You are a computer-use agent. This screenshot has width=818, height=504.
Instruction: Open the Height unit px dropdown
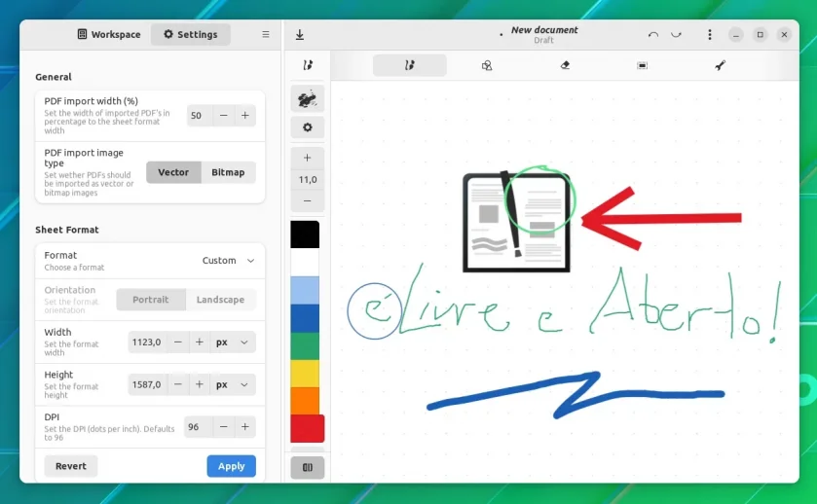[x=232, y=384]
